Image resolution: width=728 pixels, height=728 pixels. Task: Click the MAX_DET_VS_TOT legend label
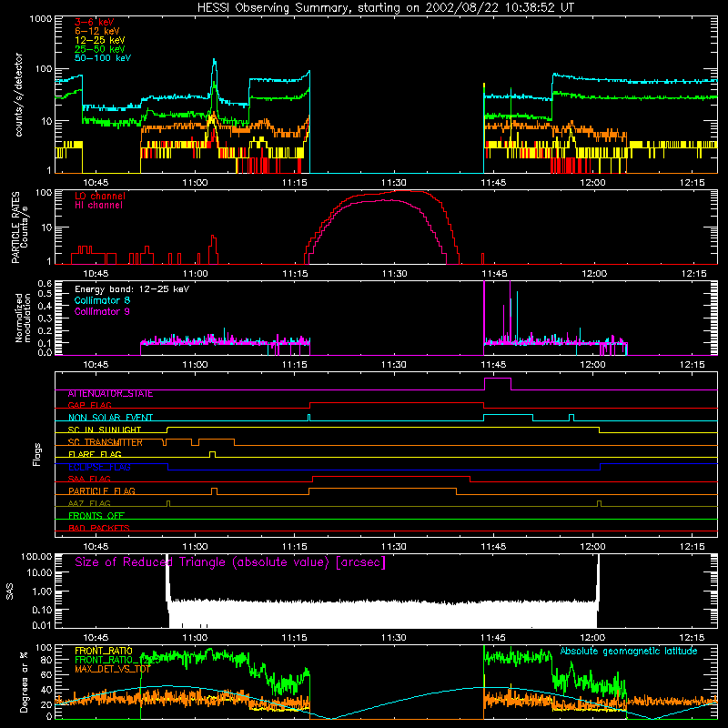[x=112, y=669]
